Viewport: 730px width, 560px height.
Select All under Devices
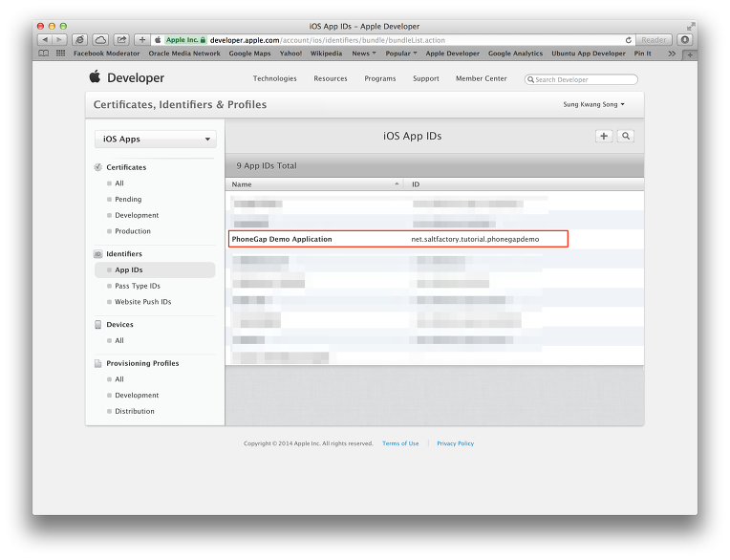(119, 341)
